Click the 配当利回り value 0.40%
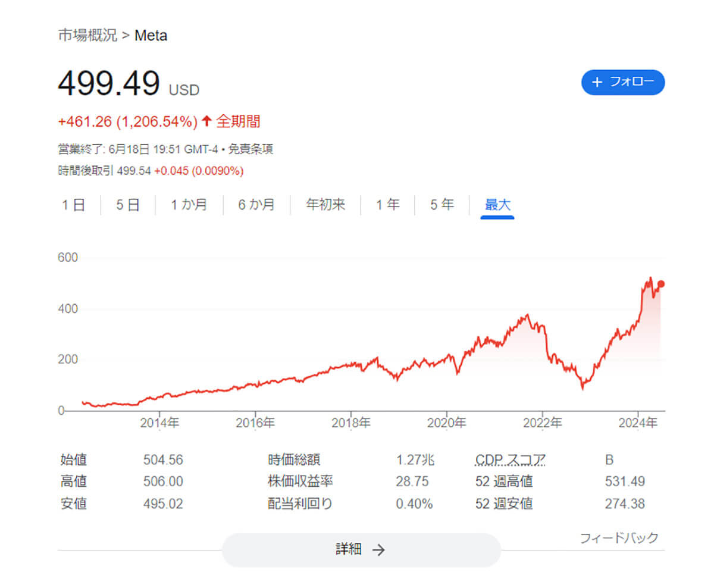Screen dimensions: 714x588 coord(414,504)
